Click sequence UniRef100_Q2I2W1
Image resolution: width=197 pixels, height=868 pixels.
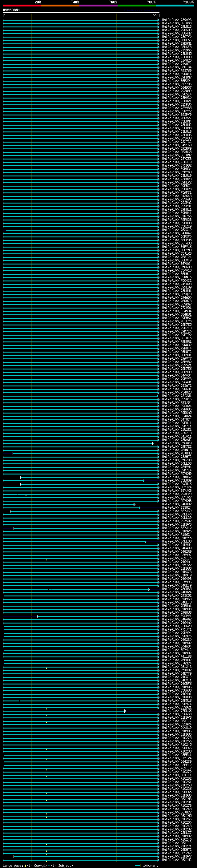point(177,396)
